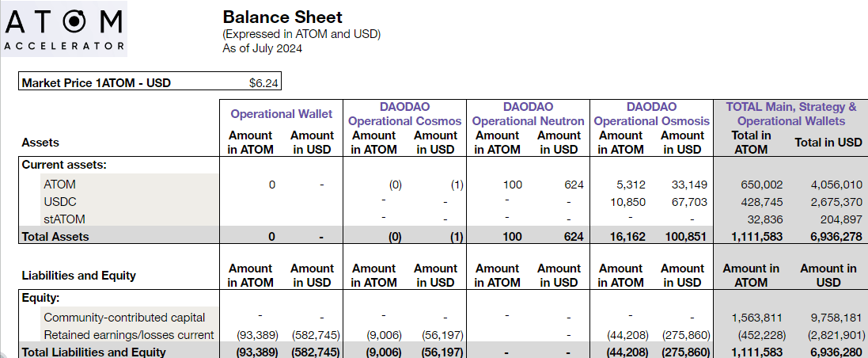Select the Retained earnings/losses current label
Screen dimensions: 868x358
tap(128, 335)
